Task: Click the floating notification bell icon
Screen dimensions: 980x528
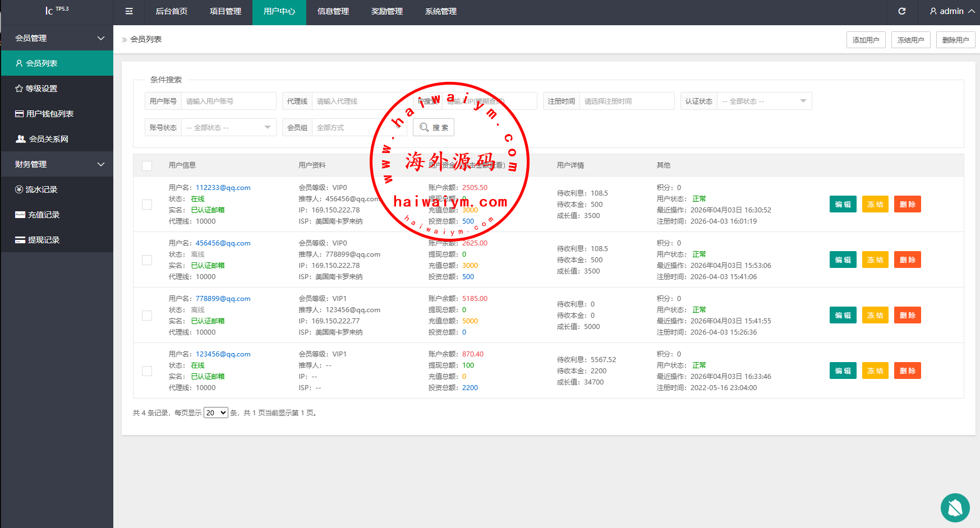Action: click(955, 508)
